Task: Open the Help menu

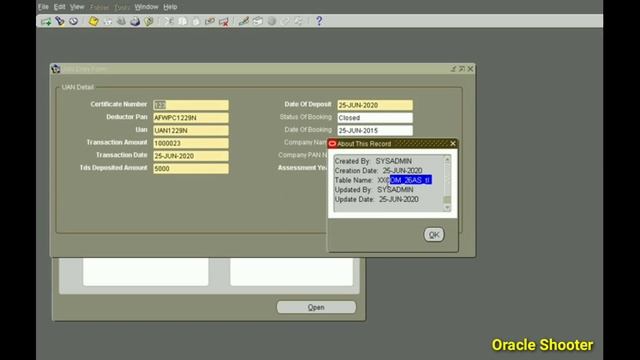Action: coord(170,7)
